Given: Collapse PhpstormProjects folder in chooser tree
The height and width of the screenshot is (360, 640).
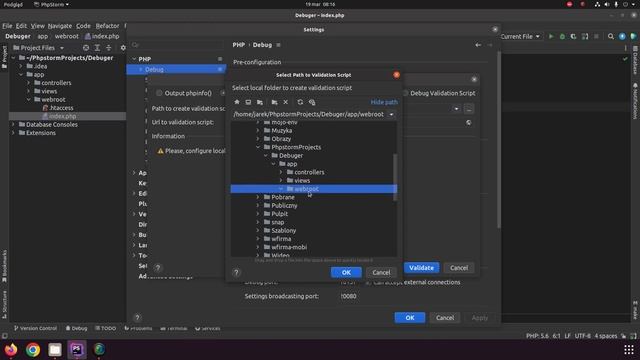Looking at the screenshot, I should pyautogui.click(x=258, y=147).
